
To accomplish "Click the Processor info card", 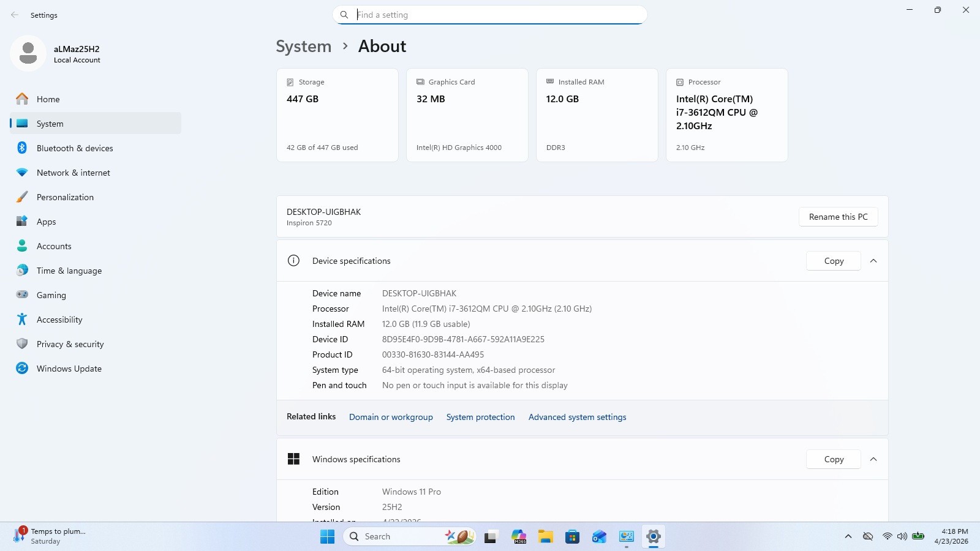I will pos(727,115).
